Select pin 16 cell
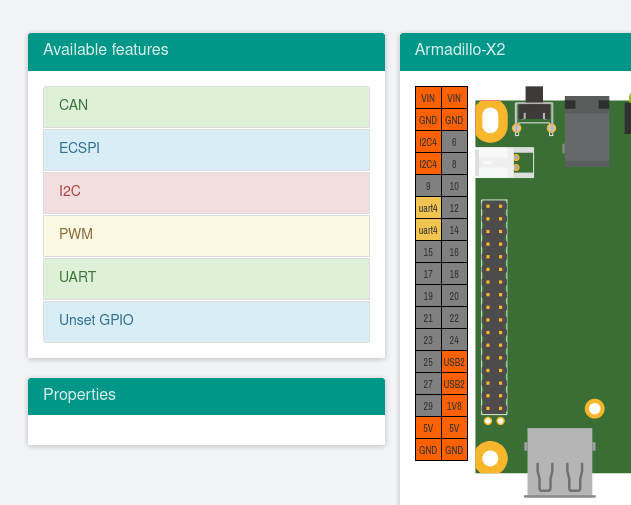Viewport: 631px width, 505px height. 454,252
